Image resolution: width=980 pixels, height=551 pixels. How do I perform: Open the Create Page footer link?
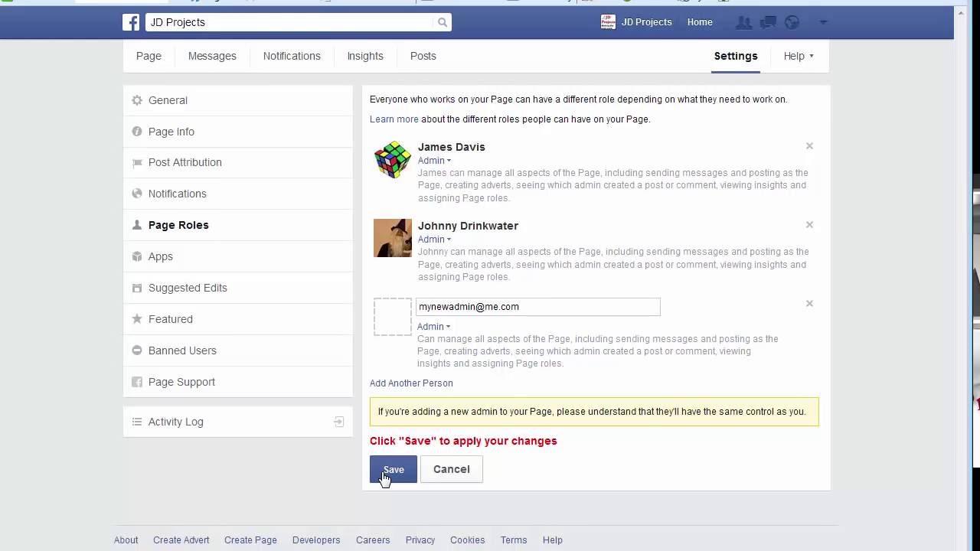click(250, 540)
